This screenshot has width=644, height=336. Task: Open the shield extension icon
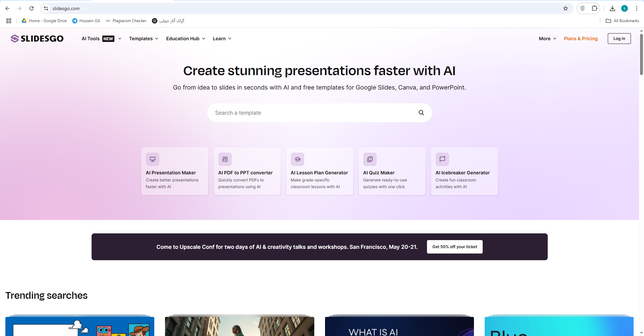click(x=583, y=8)
